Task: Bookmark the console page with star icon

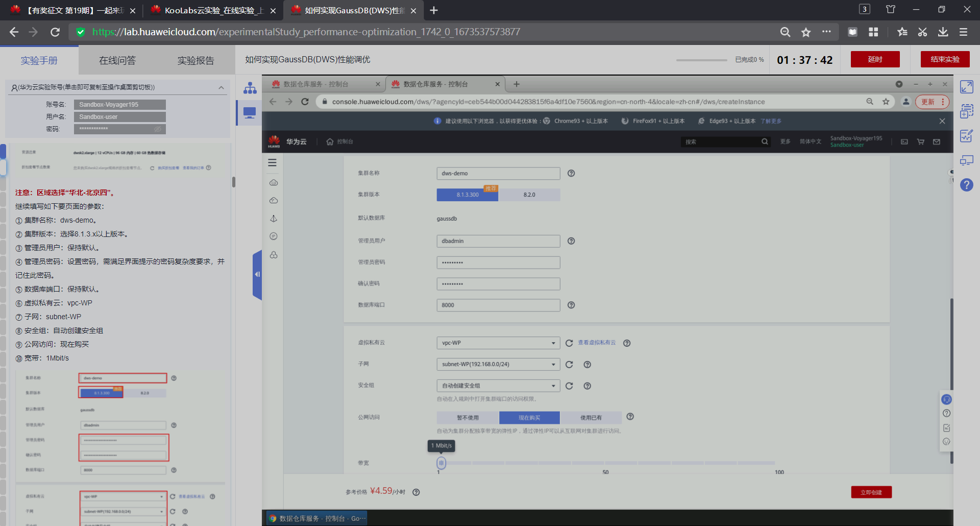Action: 886,102
